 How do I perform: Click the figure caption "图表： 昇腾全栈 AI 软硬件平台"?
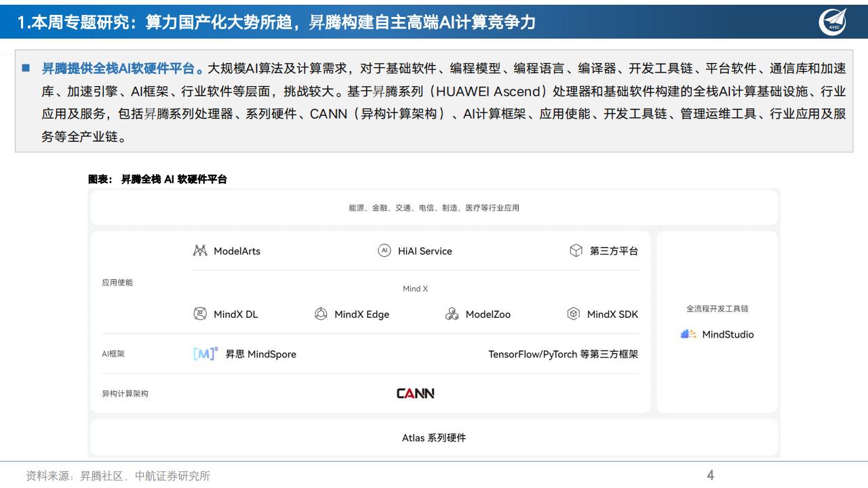click(158, 180)
